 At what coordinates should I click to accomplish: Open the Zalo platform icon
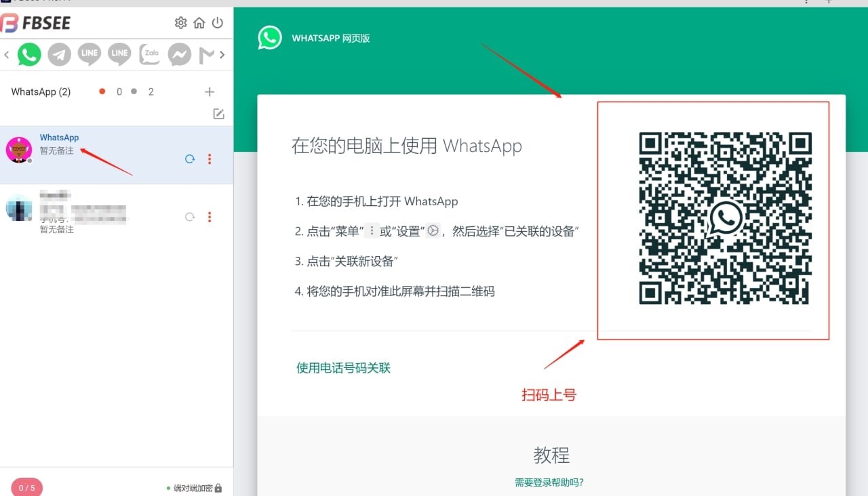point(150,54)
